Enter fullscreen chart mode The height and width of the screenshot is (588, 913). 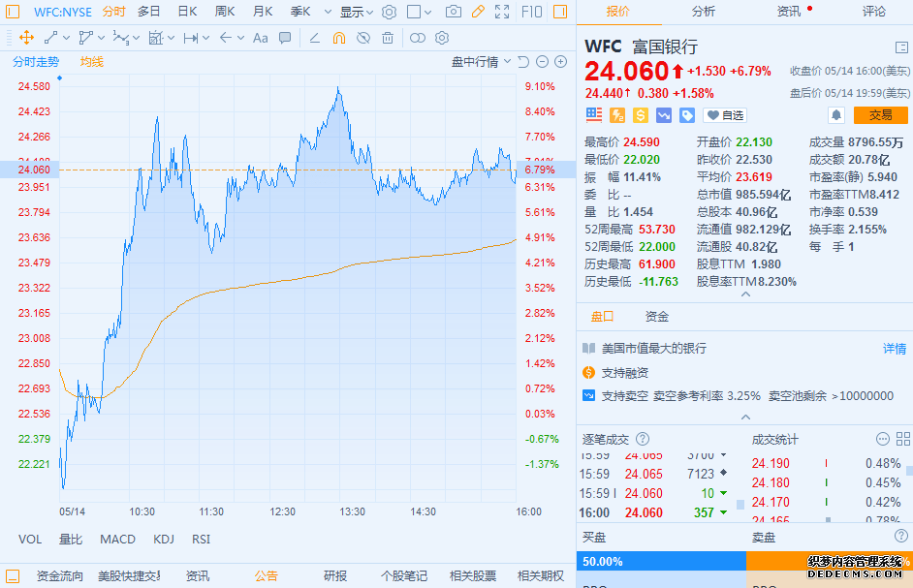pyautogui.click(x=502, y=12)
